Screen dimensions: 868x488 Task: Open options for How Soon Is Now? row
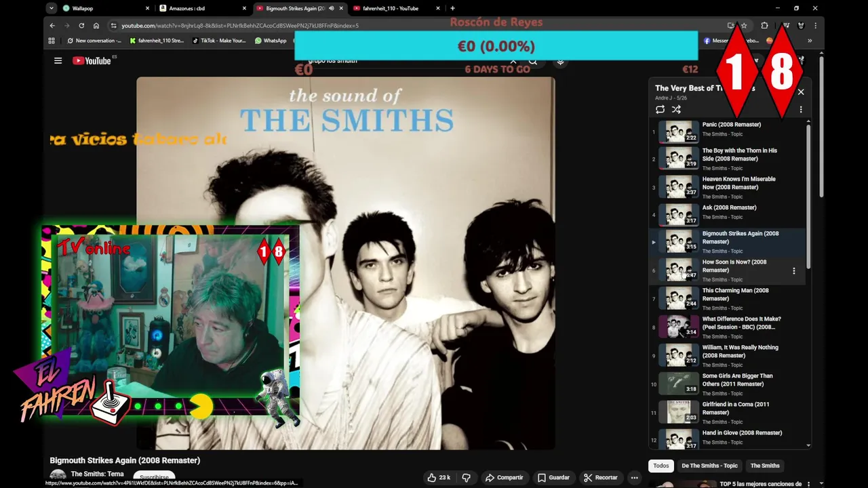(794, 270)
